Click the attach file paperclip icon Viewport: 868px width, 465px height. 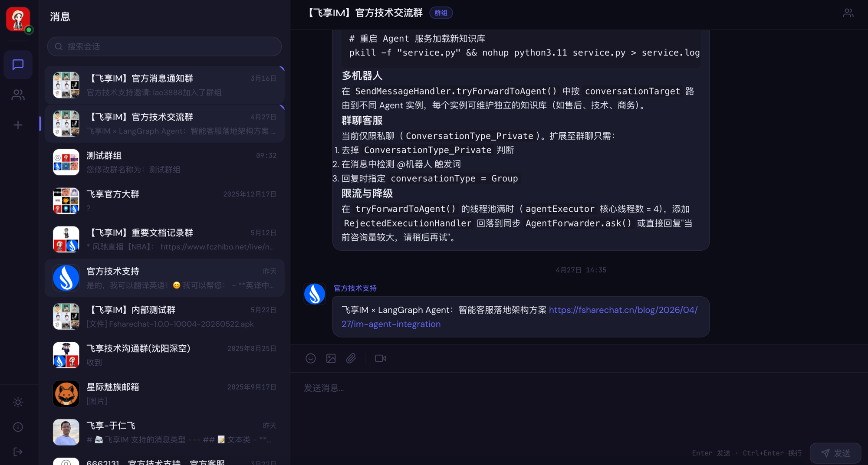tap(351, 358)
